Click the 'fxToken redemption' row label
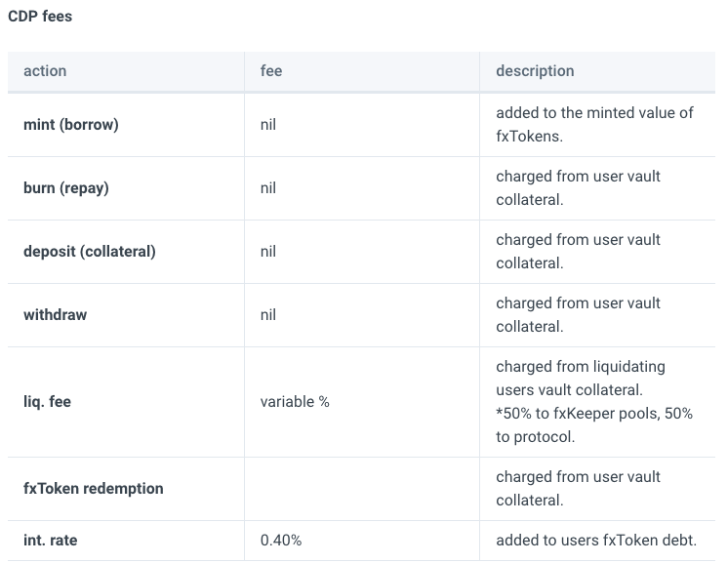Viewport: 728px width, 563px height. tap(94, 488)
